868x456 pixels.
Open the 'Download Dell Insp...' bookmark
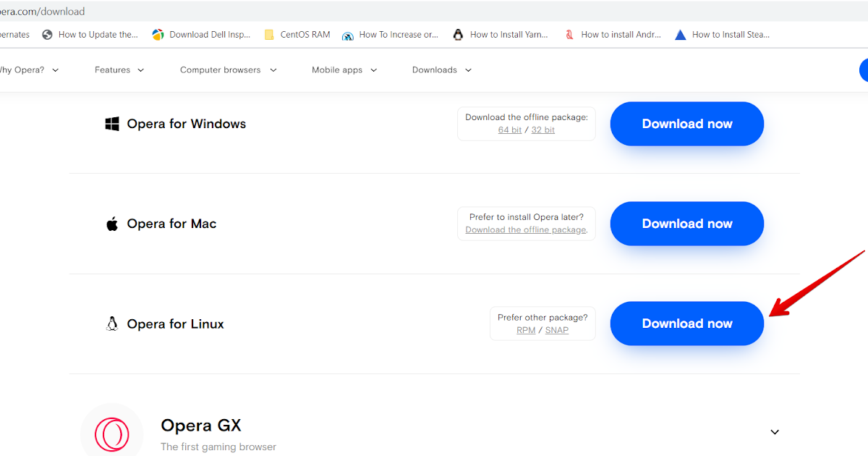pyautogui.click(x=202, y=34)
